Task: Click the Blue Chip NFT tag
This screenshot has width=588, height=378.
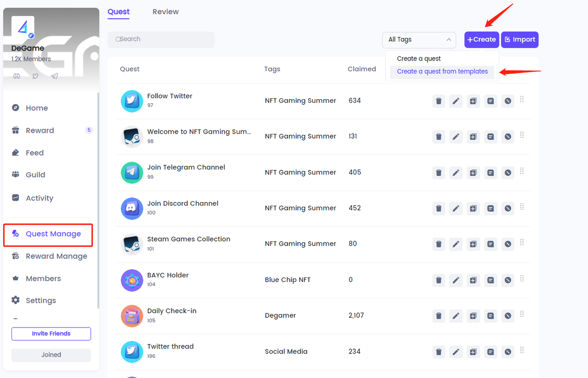Action: click(288, 280)
